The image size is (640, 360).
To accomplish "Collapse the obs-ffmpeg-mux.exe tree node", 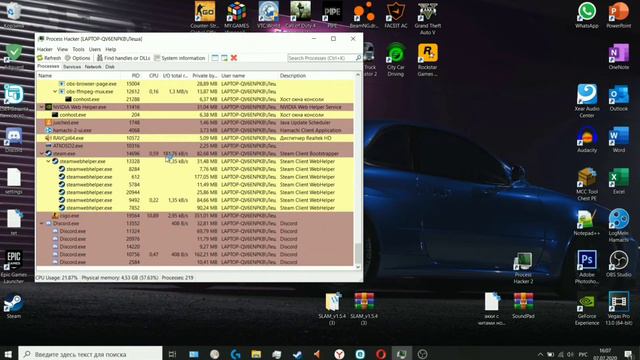I will coord(55,91).
